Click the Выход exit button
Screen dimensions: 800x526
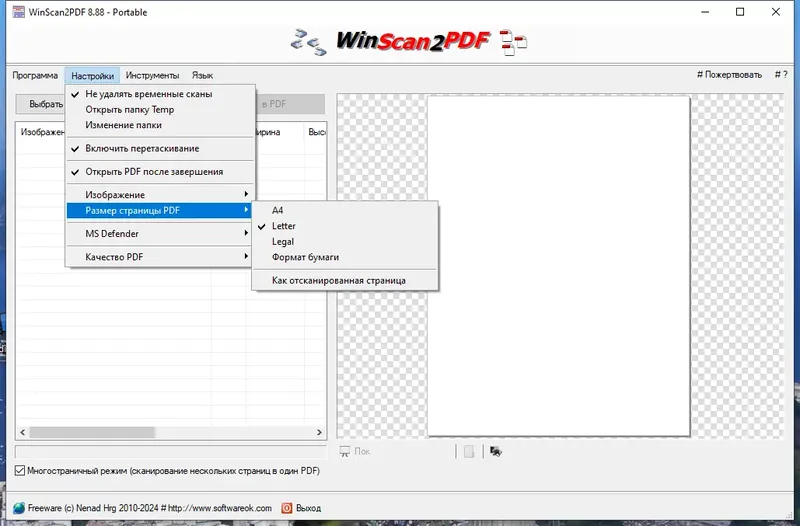(x=301, y=508)
